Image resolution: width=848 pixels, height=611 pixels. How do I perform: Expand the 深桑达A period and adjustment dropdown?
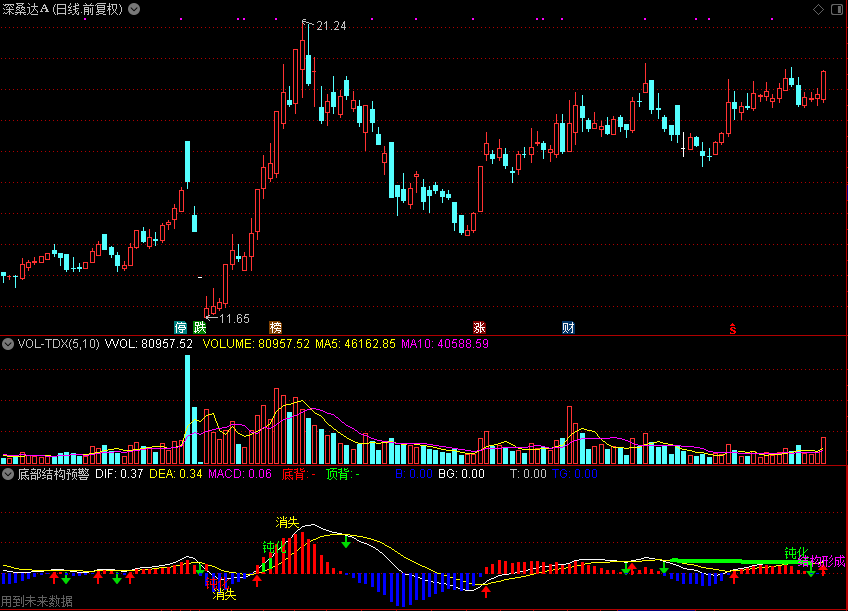135,9
